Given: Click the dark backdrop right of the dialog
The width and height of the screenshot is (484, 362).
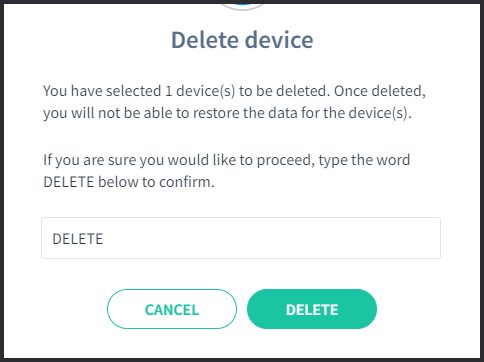Looking at the screenshot, I should coord(482,180).
